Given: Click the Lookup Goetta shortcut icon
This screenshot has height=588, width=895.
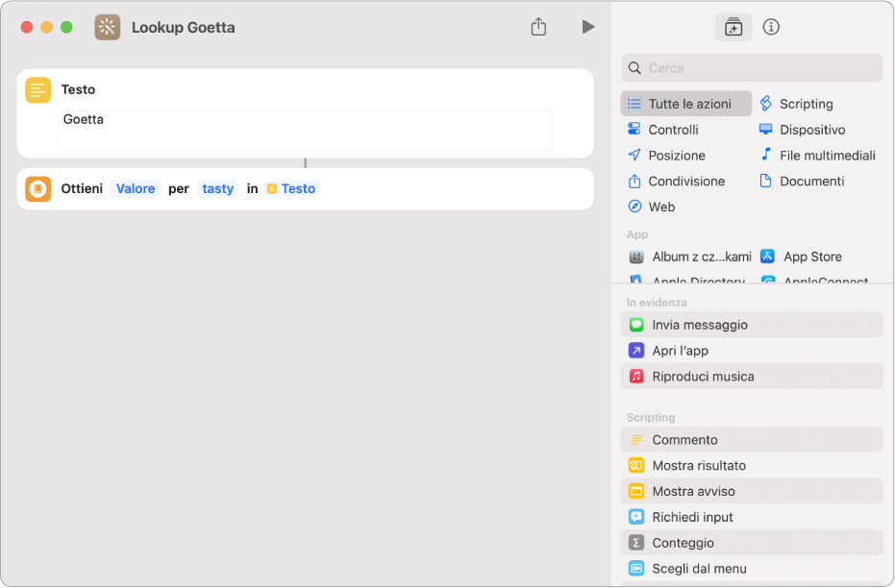Looking at the screenshot, I should (108, 27).
